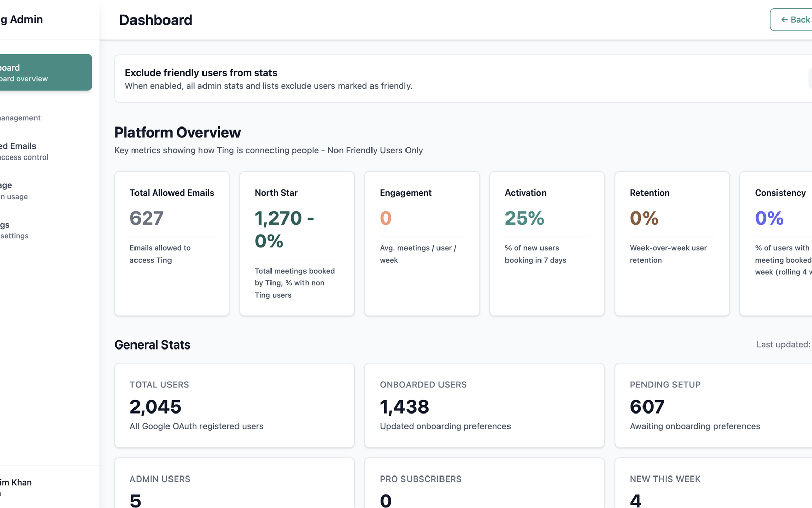The height and width of the screenshot is (508, 812).
Task: Open the Emails access control sidebar item
Action: point(45,151)
